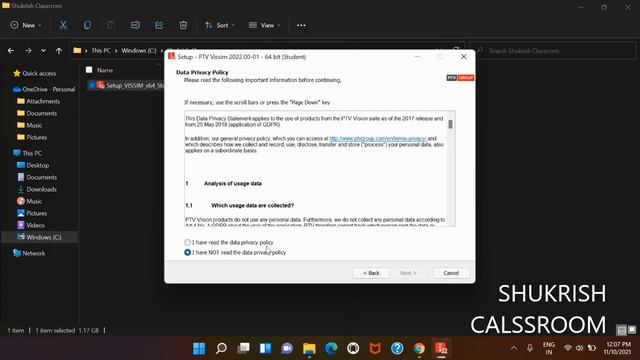Click the Cancel button in setup

[451, 273]
